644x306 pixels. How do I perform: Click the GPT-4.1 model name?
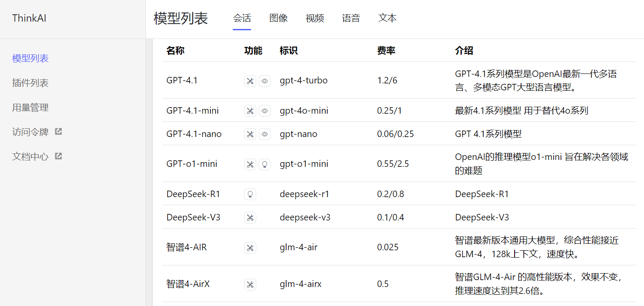[x=182, y=80]
